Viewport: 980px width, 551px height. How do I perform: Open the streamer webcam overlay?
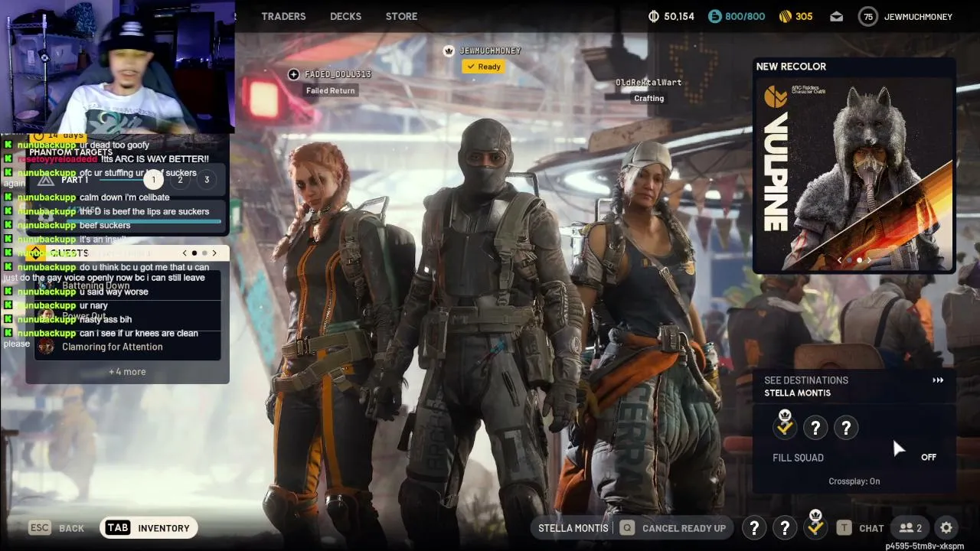117,67
